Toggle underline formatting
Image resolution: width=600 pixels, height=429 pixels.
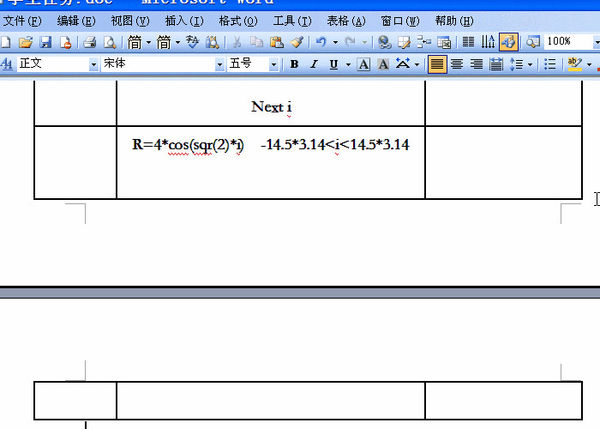334,64
